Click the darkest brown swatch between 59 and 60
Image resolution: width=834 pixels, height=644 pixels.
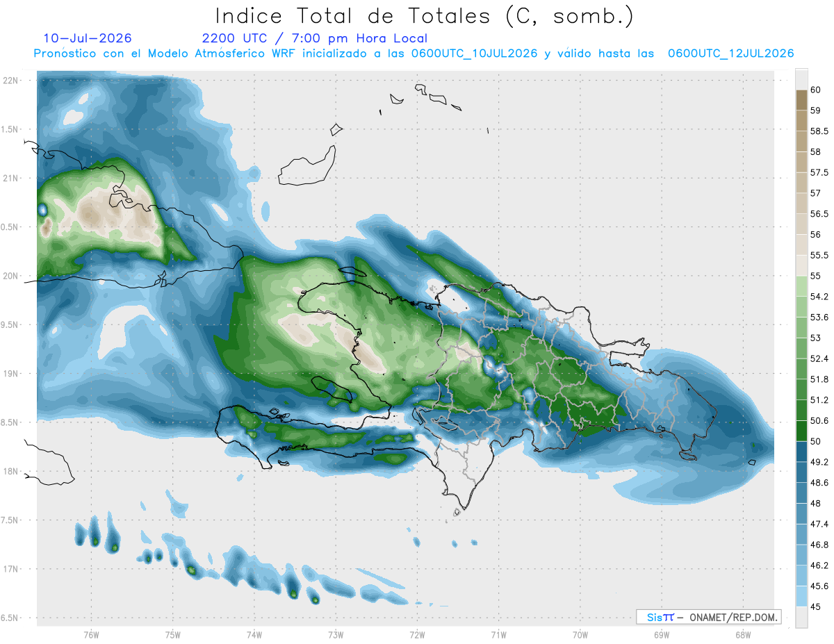[801, 100]
